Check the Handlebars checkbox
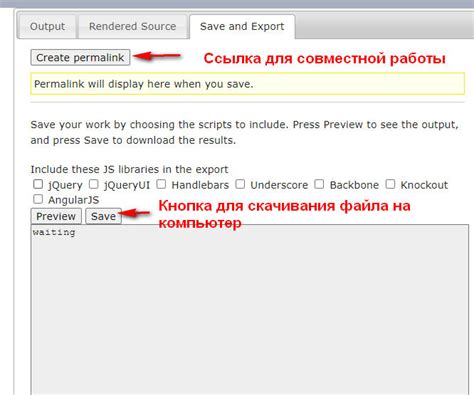This screenshot has height=395, width=474. pos(161,184)
